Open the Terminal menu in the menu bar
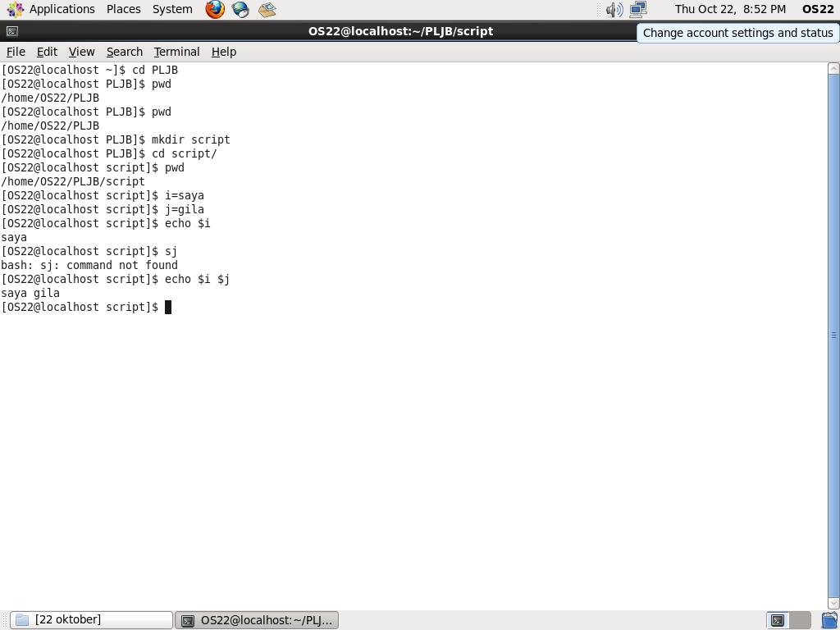This screenshot has width=840, height=630. click(176, 51)
